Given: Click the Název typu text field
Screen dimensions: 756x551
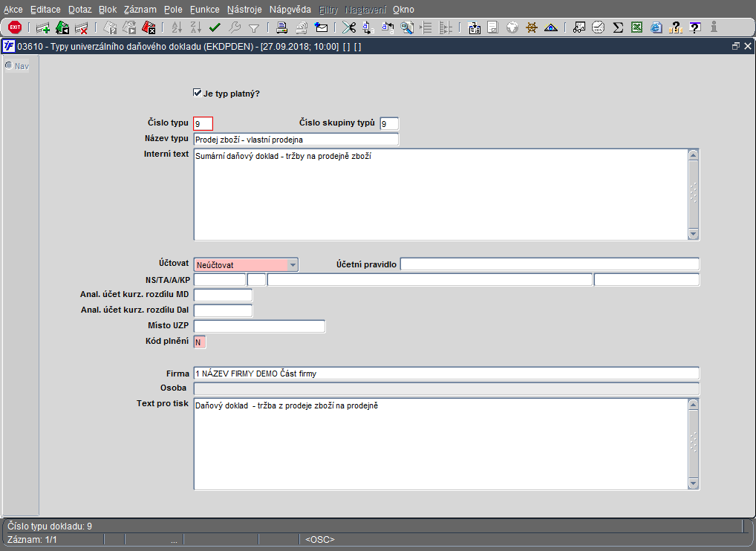Looking at the screenshot, I should 296,140.
